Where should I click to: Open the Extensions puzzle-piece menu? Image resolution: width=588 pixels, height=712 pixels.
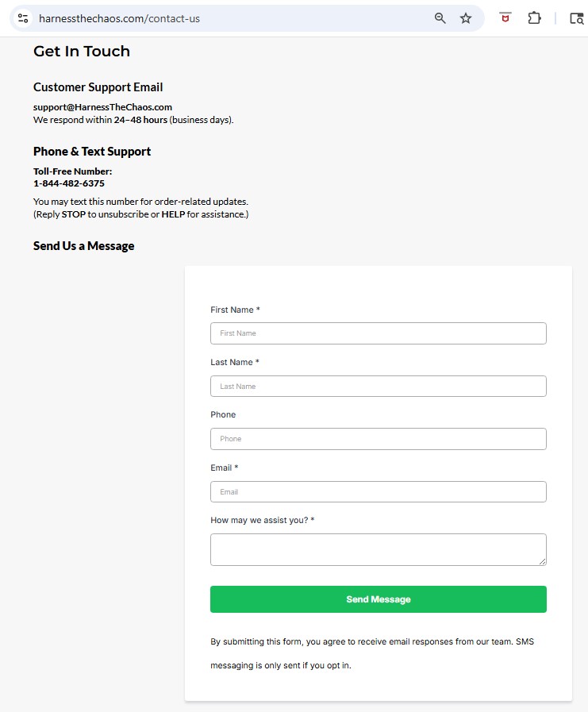pos(534,18)
